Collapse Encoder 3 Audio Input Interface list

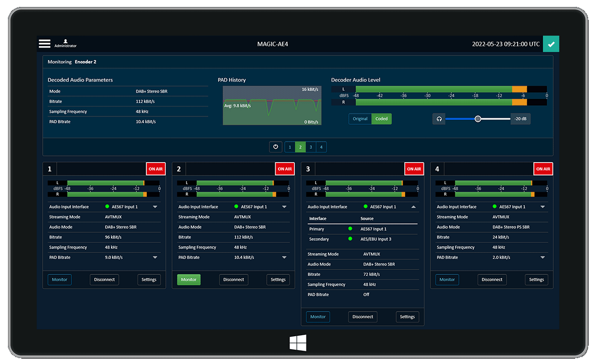pyautogui.click(x=414, y=207)
